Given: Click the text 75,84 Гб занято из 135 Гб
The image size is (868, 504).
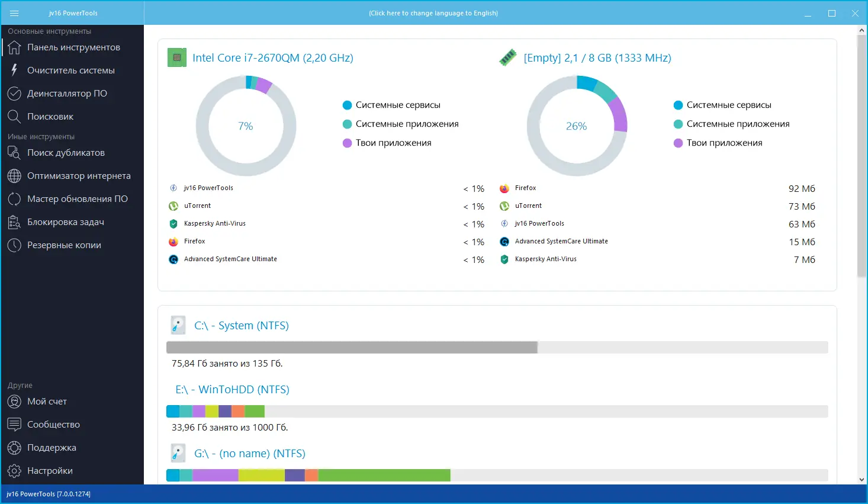Looking at the screenshot, I should (x=227, y=364).
